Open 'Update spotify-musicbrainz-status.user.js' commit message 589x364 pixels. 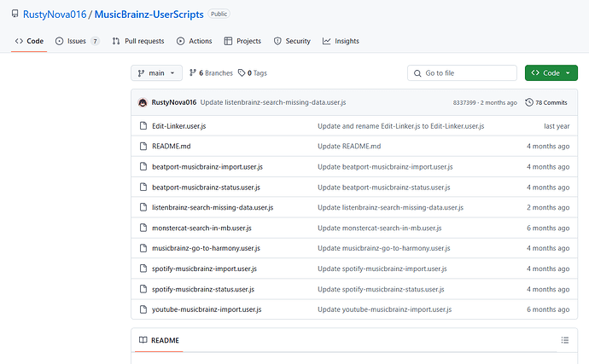pyautogui.click(x=381, y=289)
